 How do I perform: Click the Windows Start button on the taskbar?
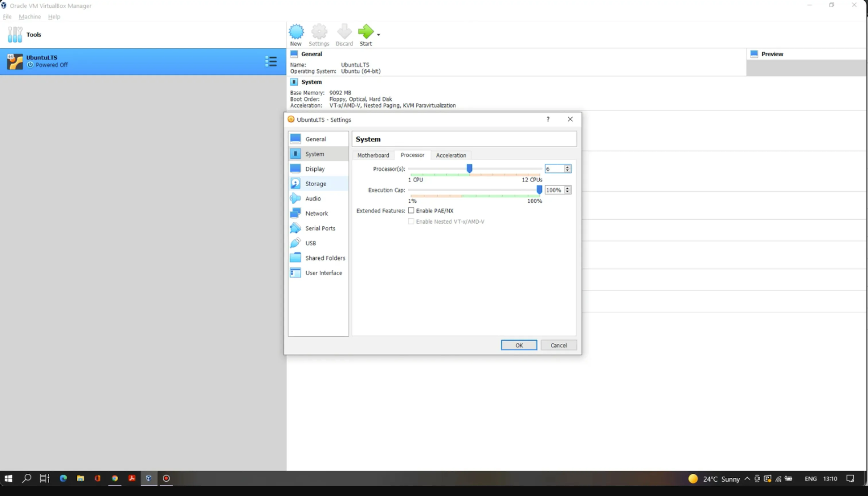(x=9, y=478)
